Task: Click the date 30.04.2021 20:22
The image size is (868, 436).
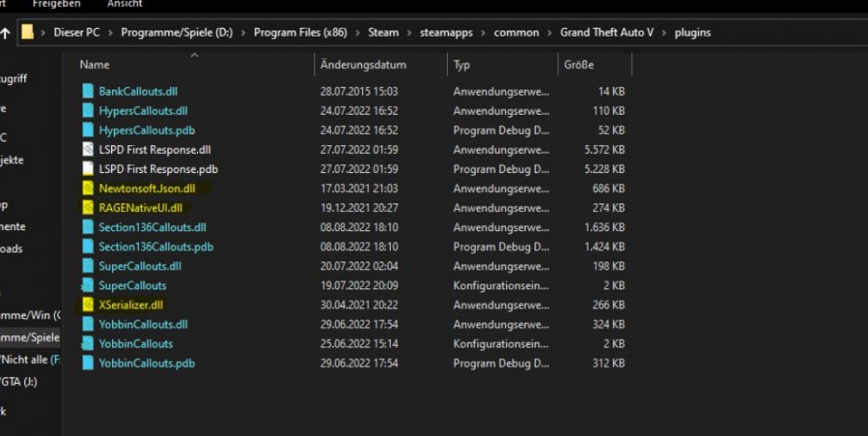Action: 358,305
